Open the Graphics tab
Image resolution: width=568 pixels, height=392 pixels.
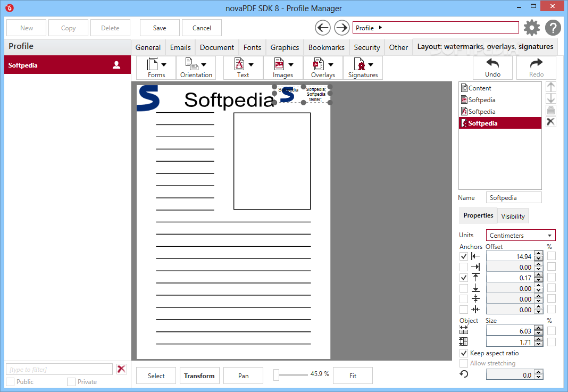pos(285,47)
